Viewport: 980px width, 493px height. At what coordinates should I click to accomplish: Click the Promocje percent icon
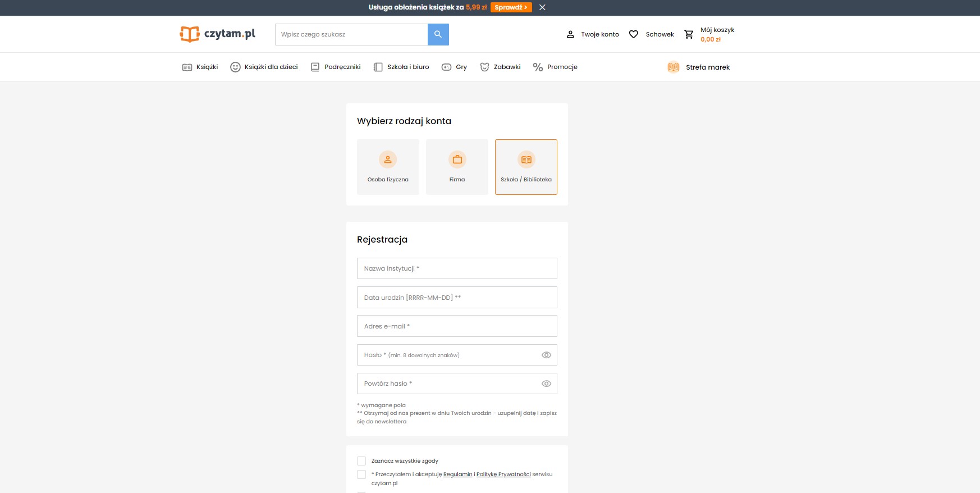(x=538, y=67)
